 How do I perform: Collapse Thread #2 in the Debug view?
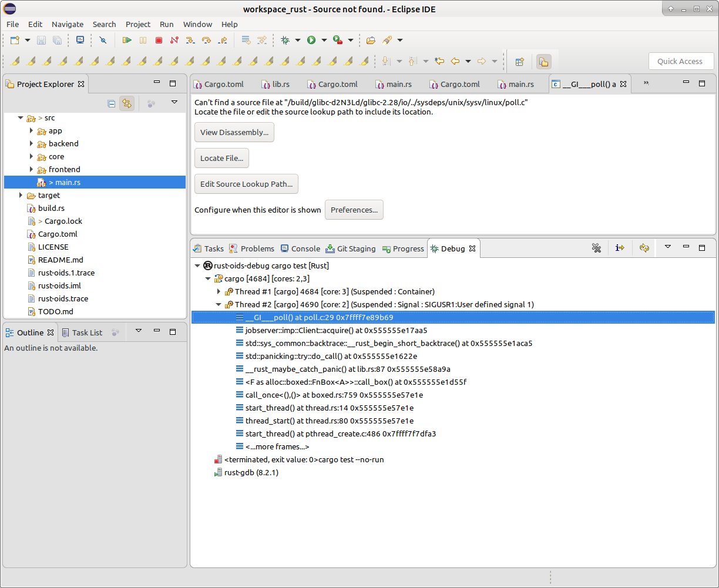(219, 304)
